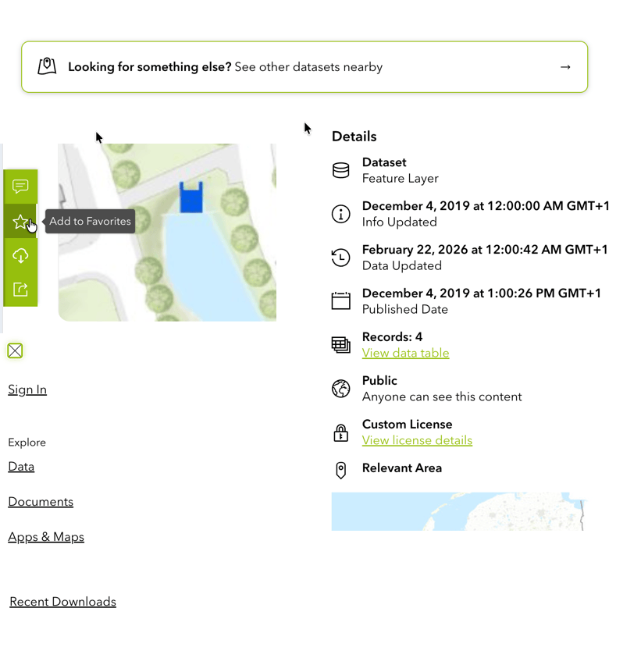Click the Records table icon
Image resolution: width=641 pixels, height=672 pixels.
pos(341,345)
